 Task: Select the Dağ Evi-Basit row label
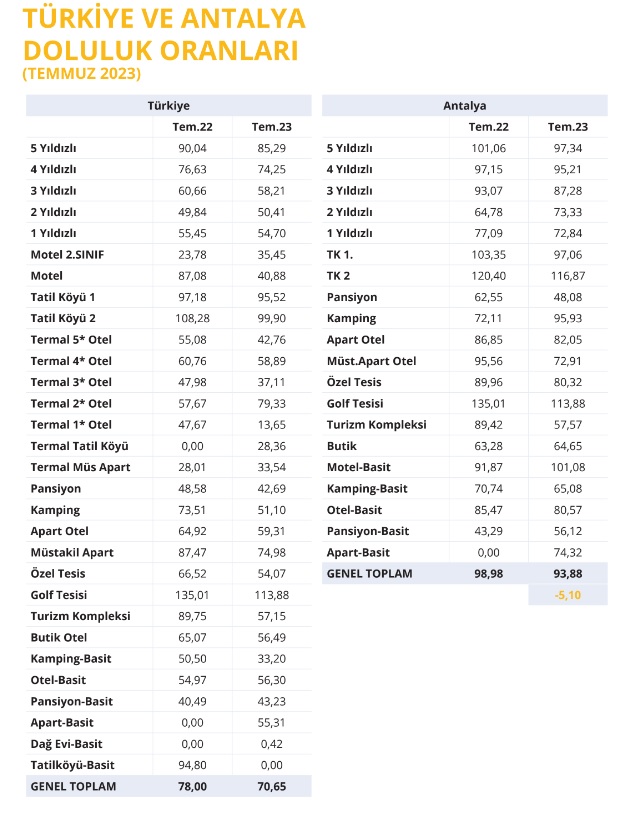pyautogui.click(x=67, y=744)
